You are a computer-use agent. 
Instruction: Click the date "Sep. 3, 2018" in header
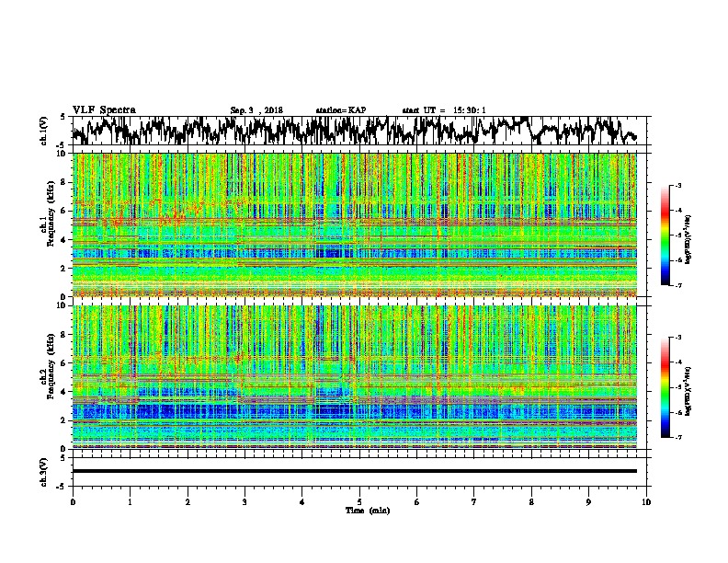click(256, 110)
